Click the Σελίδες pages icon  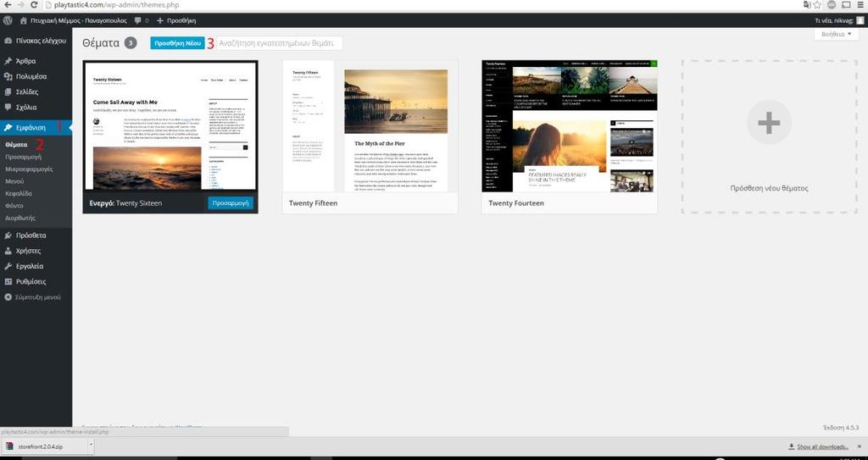[x=8, y=91]
